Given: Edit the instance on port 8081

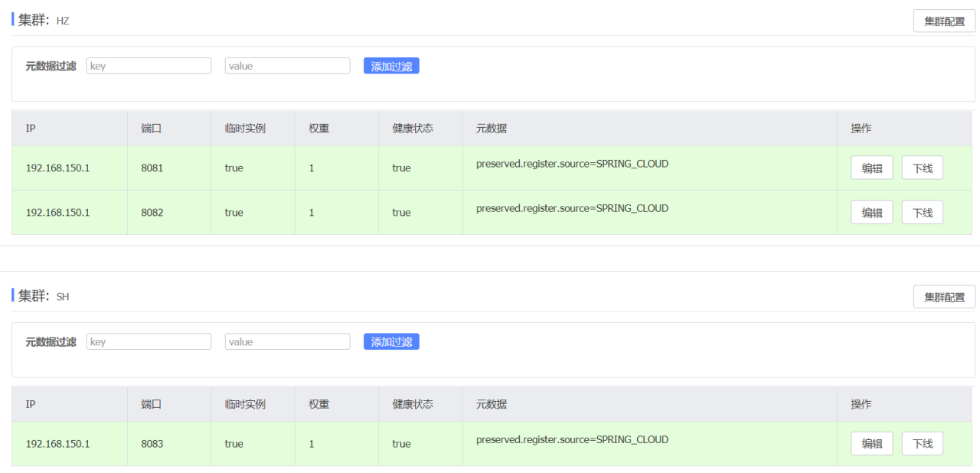Looking at the screenshot, I should click(872, 168).
